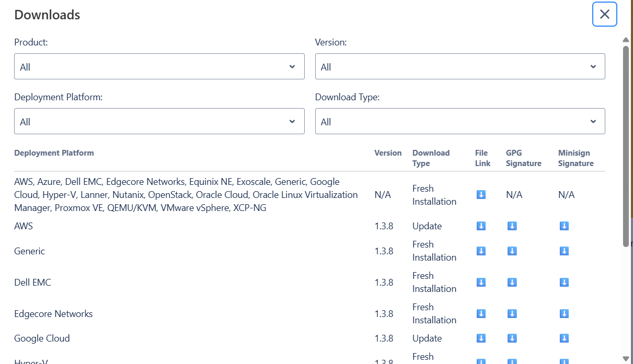Open the Product filter dropdown
633x364 pixels.
coord(159,66)
